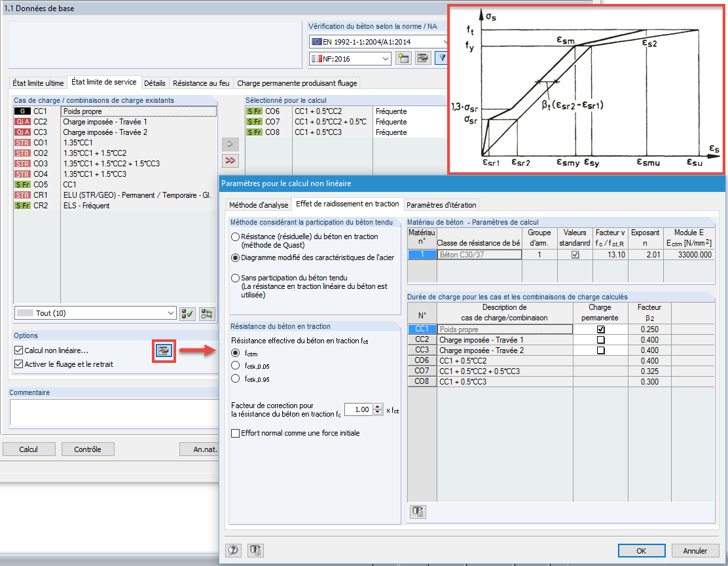Open the EN 1992-1-1 standard dropdown

click(444, 42)
